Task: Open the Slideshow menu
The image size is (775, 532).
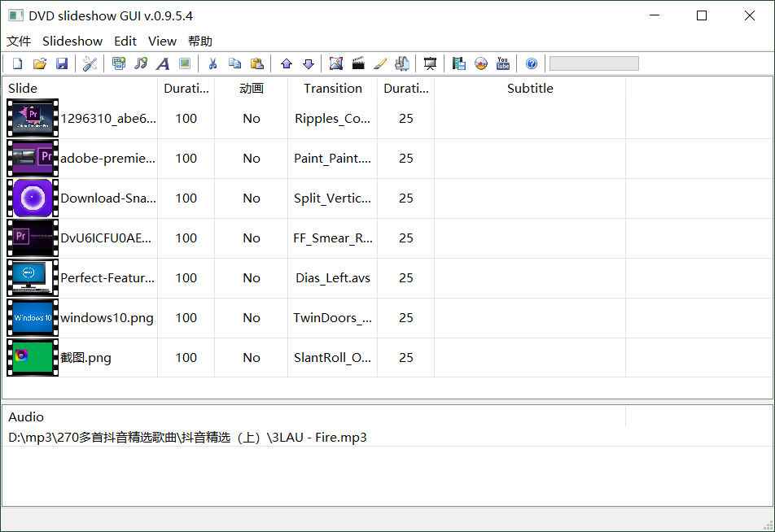Action: 72,41
